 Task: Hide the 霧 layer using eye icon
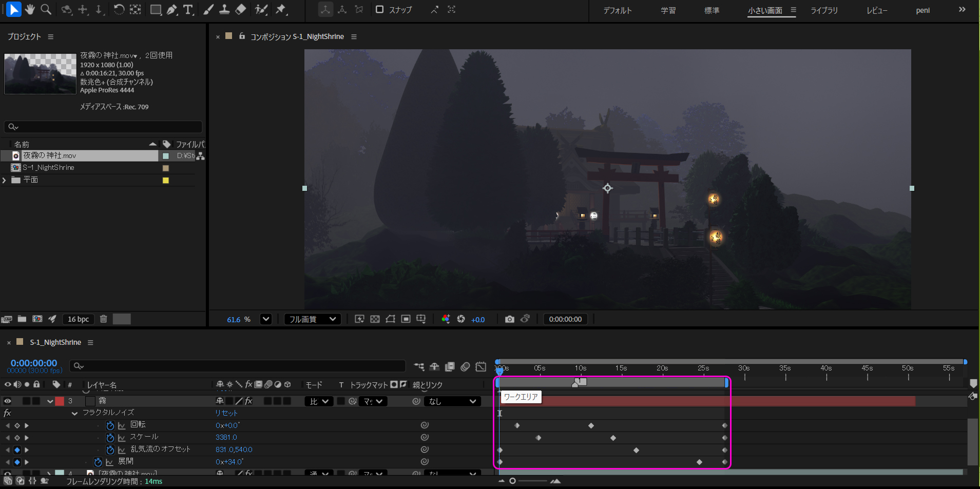tap(8, 401)
